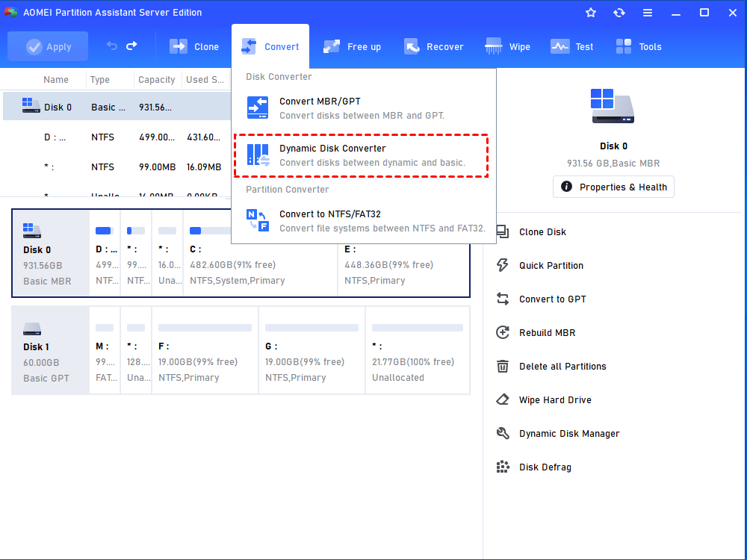Viewport: 747px width, 560px height.
Task: Open the Free up menu
Action: tap(352, 46)
